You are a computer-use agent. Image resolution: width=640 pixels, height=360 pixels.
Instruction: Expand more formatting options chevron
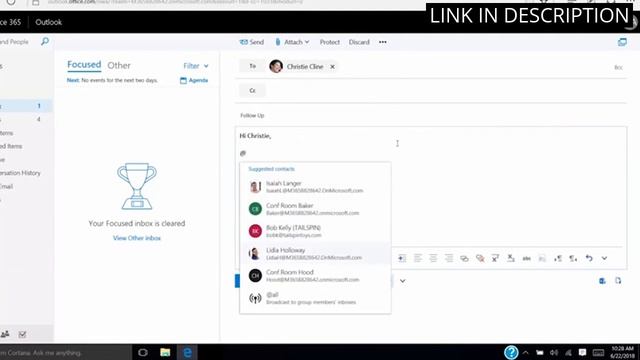coord(604,258)
